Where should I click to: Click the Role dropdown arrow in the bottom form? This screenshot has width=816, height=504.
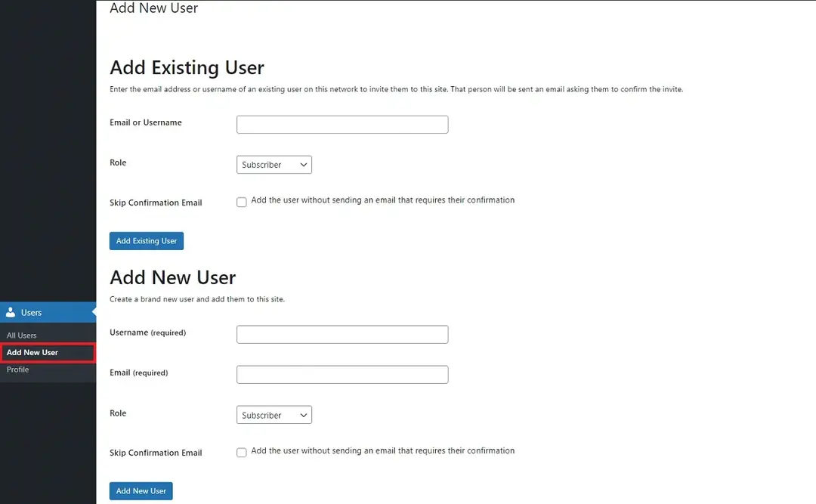click(x=302, y=414)
